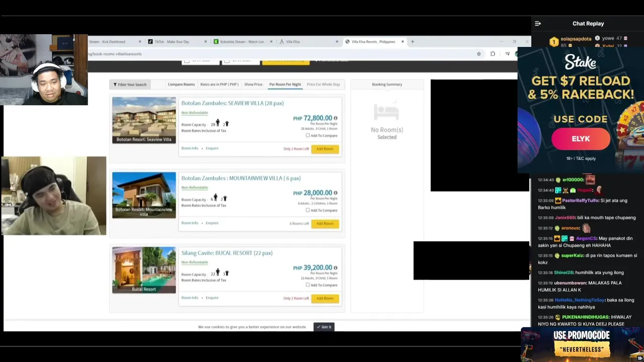Open Room Info for Seaview Villa
The height and width of the screenshot is (362, 644).
(190, 148)
